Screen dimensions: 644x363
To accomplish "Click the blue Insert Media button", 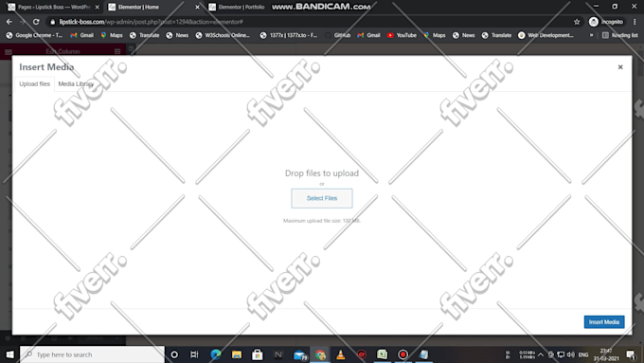I will [604, 322].
